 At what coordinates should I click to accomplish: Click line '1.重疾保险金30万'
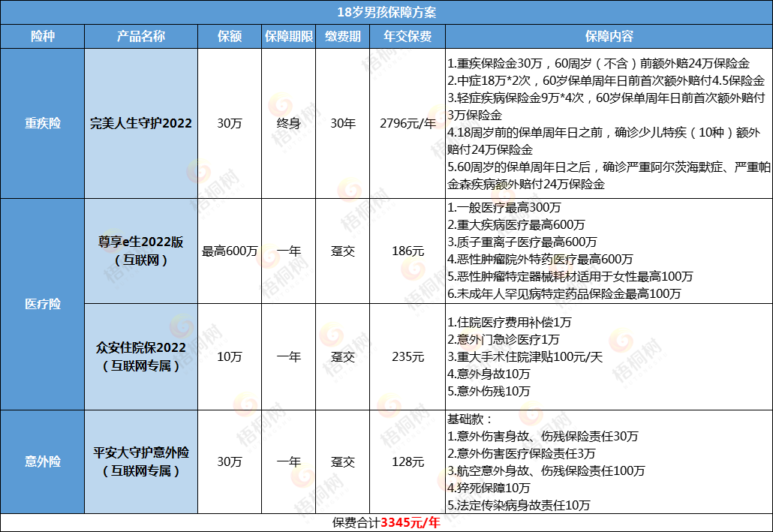[x=598, y=63]
